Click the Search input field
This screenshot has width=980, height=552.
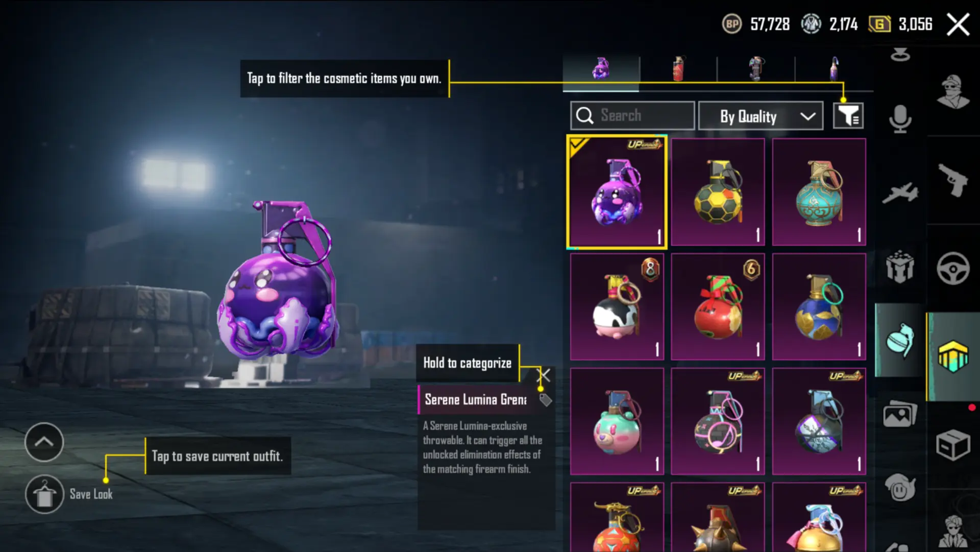pyautogui.click(x=632, y=116)
